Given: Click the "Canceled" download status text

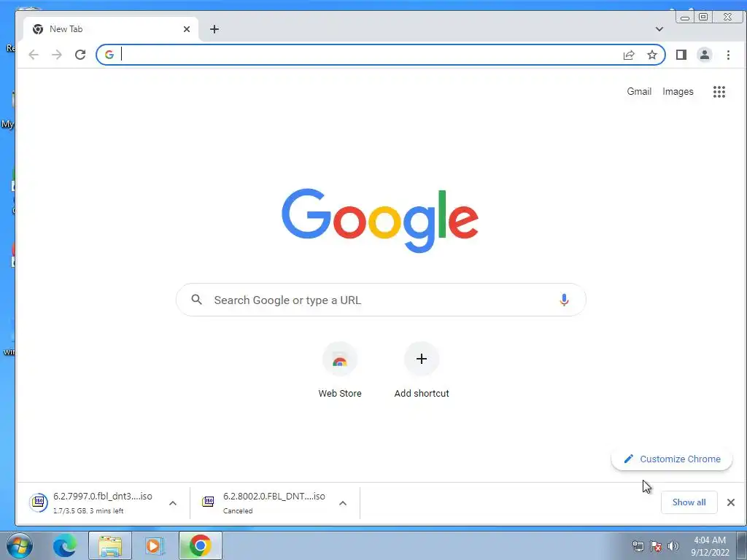Looking at the screenshot, I should (x=238, y=511).
